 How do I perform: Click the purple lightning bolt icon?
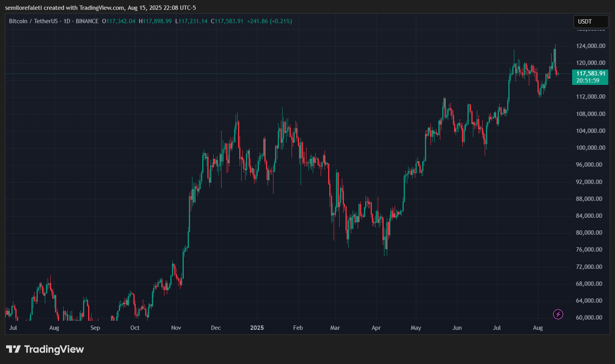(558, 314)
